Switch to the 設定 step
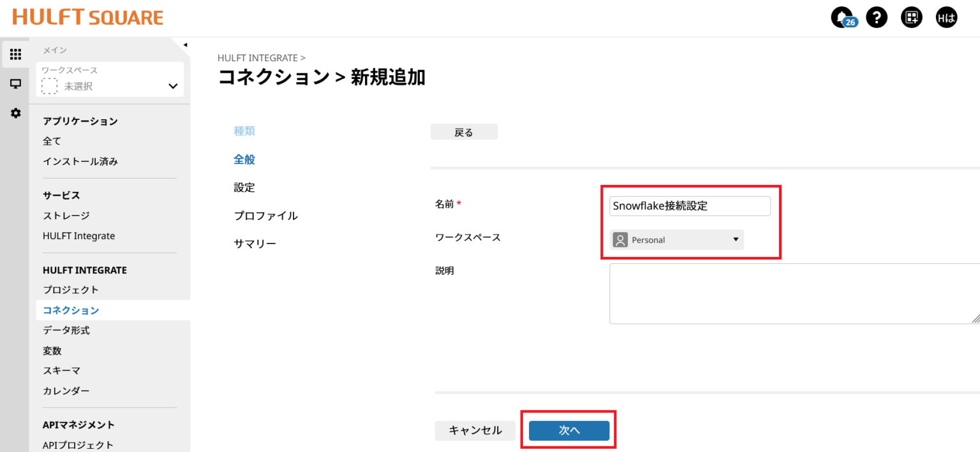980x452 pixels. click(x=245, y=187)
